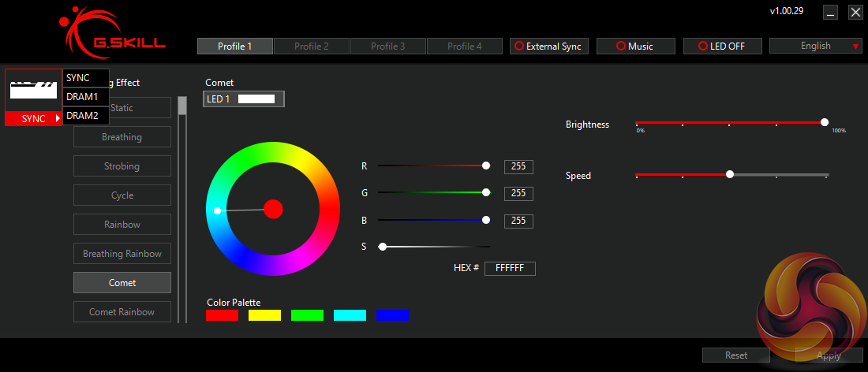Image resolution: width=868 pixels, height=372 pixels.
Task: Toggle the LED OFF option
Action: (722, 46)
